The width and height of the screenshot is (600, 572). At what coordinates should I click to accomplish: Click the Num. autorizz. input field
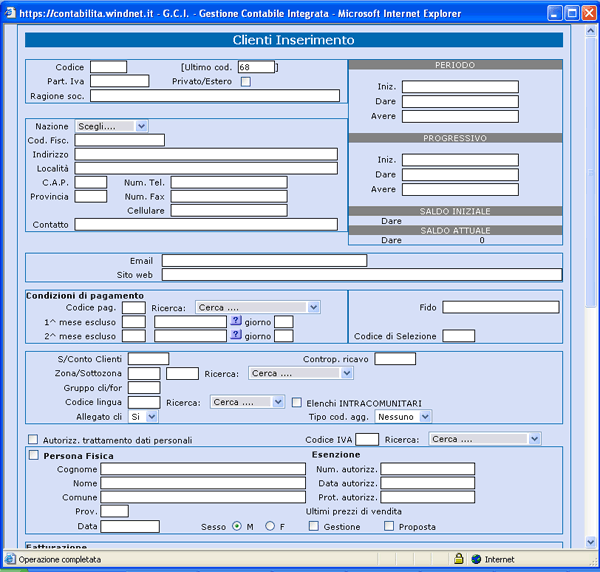(427, 469)
